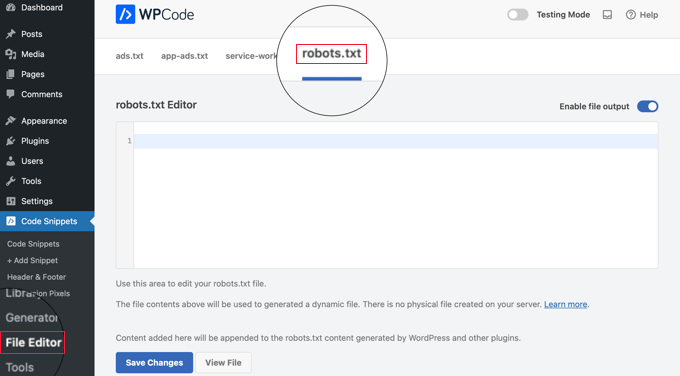Click the Settings sliders icon
The image size is (680, 376).
click(x=11, y=201)
